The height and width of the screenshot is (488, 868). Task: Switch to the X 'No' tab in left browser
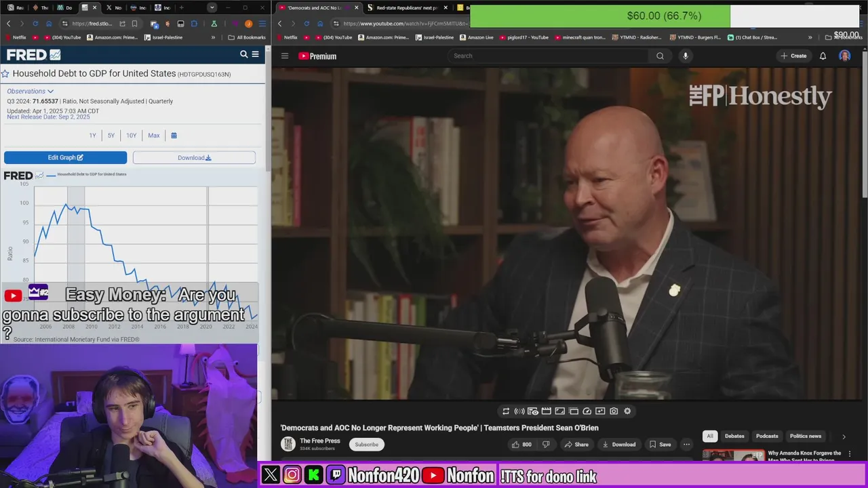point(114,7)
